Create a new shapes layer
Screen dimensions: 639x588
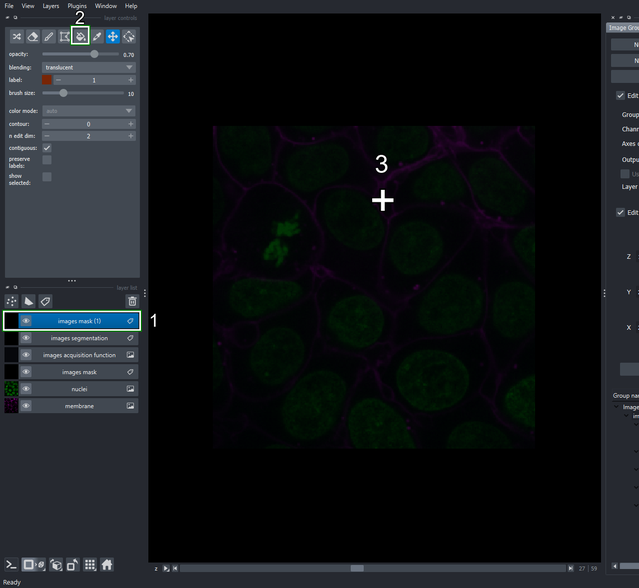coord(28,302)
